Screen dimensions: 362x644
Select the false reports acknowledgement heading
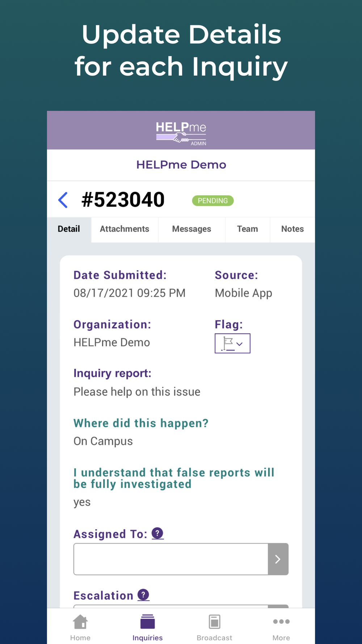click(x=174, y=478)
